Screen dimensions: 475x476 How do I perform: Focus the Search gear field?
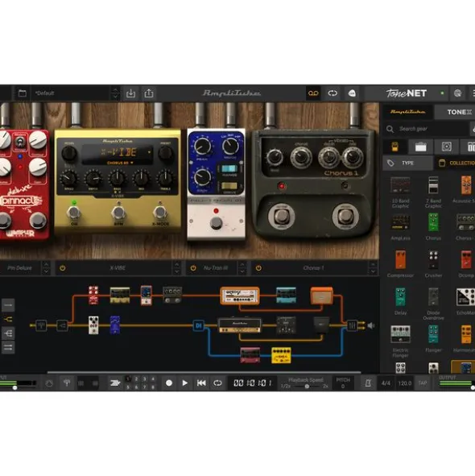click(427, 129)
